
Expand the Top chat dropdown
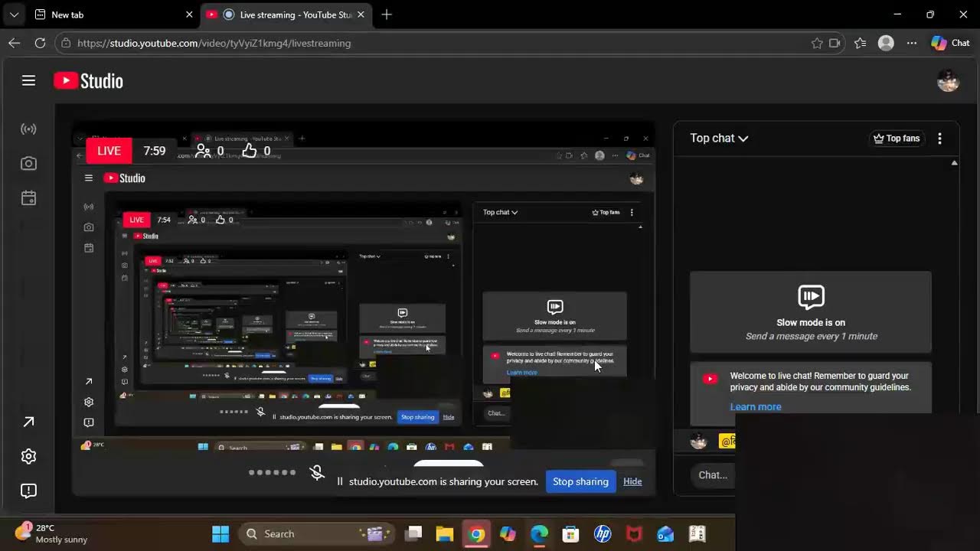[x=719, y=139]
